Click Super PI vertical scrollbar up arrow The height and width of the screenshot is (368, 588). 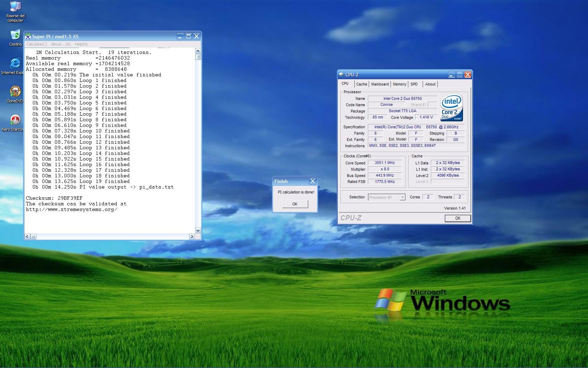pos(198,51)
